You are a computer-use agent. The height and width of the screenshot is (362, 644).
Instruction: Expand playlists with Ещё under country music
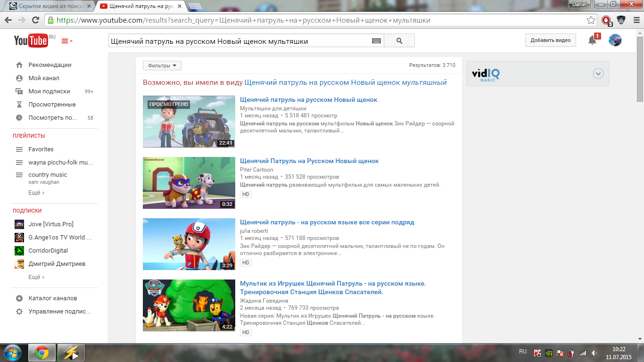36,193
